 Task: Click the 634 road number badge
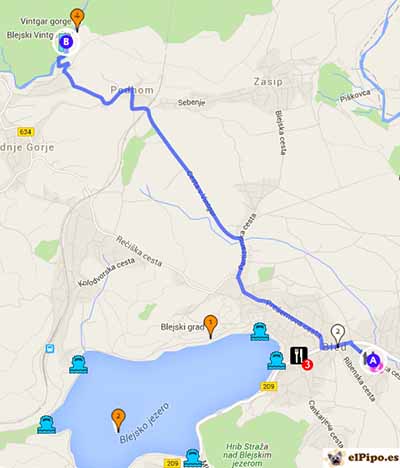coord(26,132)
